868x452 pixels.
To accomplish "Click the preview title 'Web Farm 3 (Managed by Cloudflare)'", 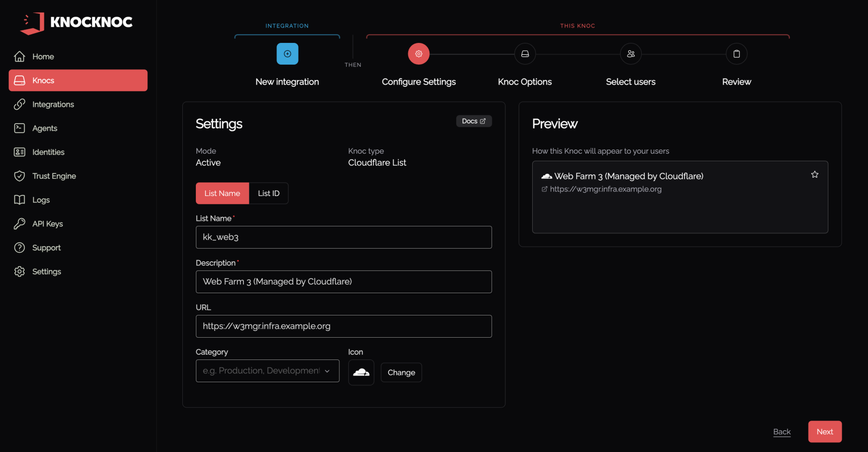I will tap(629, 176).
